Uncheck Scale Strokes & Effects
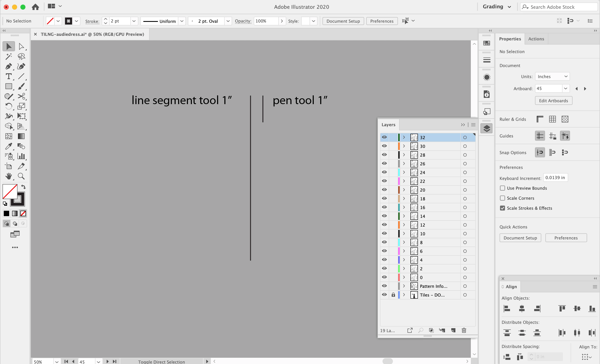Screen dimensions: 600x364 (502, 208)
